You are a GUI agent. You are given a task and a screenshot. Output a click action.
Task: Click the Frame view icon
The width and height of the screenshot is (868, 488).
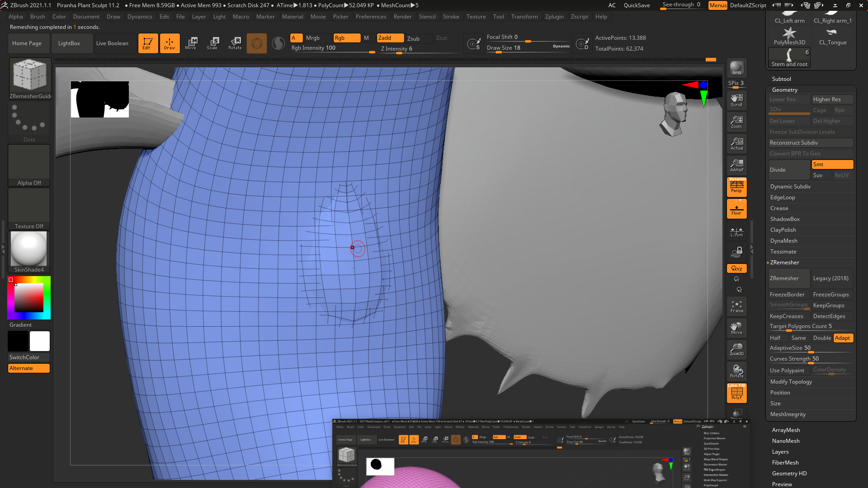[x=736, y=307]
